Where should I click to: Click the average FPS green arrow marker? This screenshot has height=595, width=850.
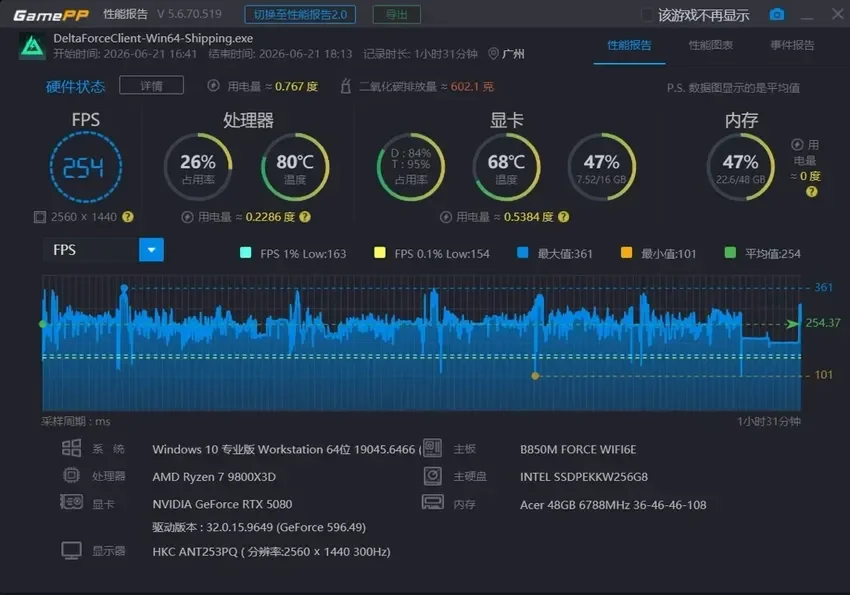[792, 324]
